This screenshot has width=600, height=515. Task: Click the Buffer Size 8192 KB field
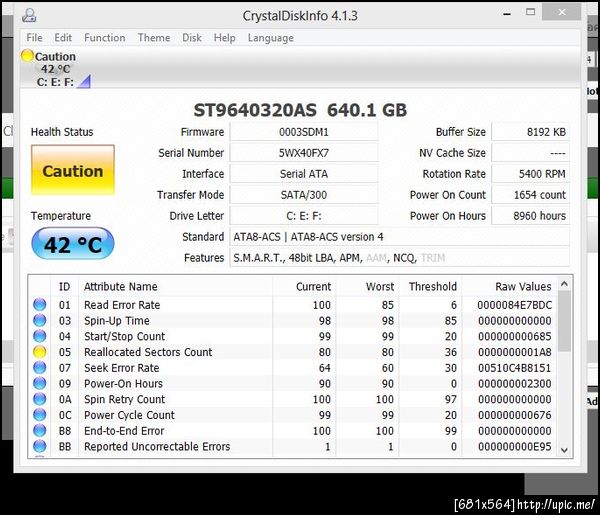pos(530,132)
